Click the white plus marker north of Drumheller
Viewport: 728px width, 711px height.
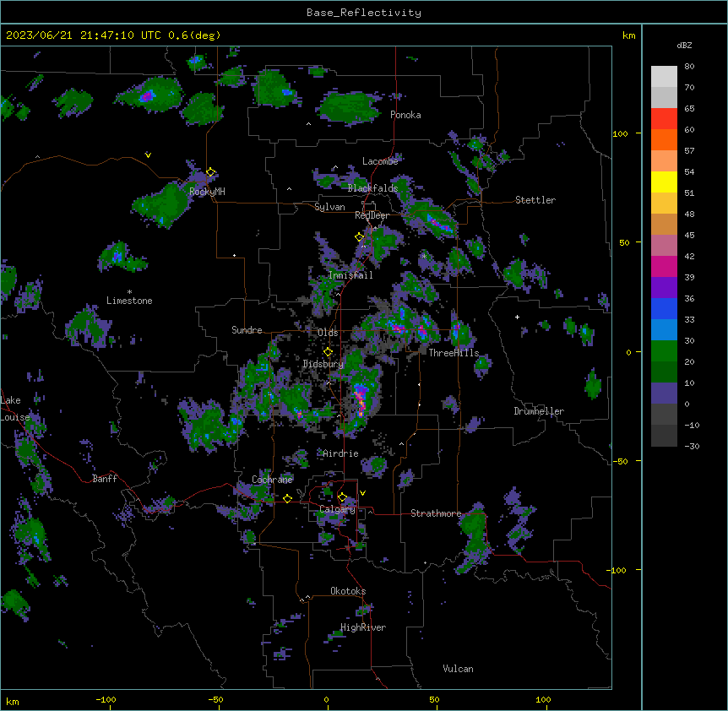tap(517, 317)
